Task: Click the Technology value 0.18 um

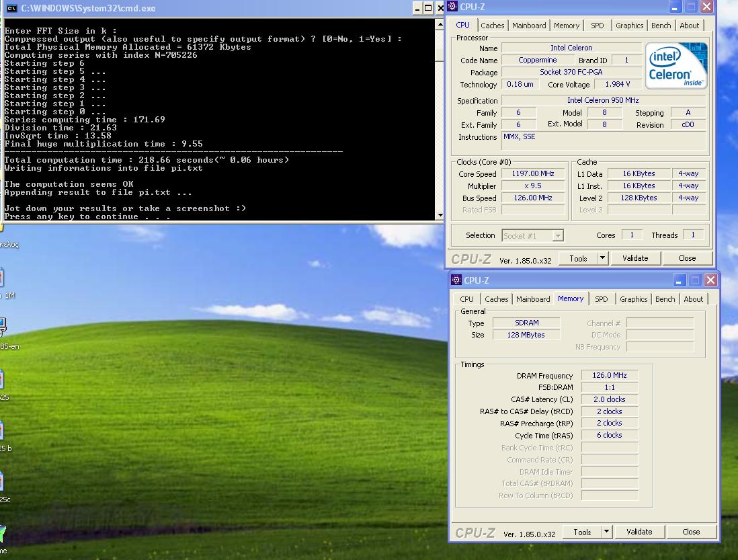Action: tap(520, 84)
